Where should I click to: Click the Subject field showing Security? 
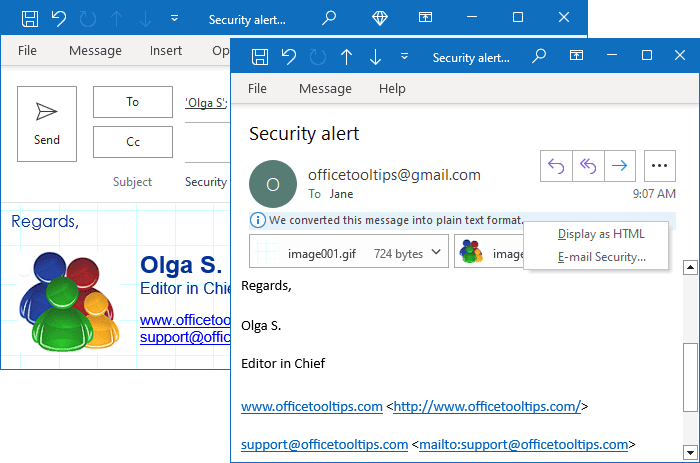tap(207, 182)
